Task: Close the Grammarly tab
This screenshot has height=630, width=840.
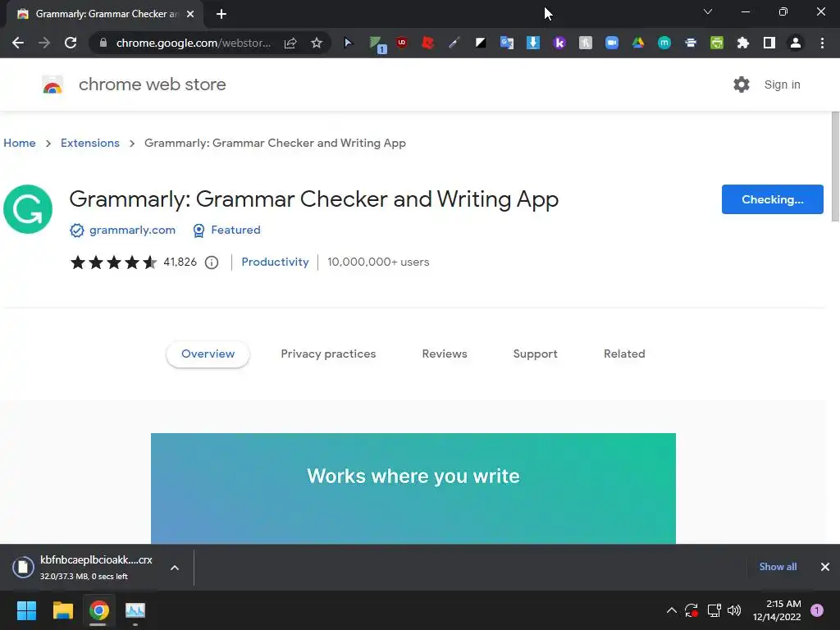Action: coord(190,14)
